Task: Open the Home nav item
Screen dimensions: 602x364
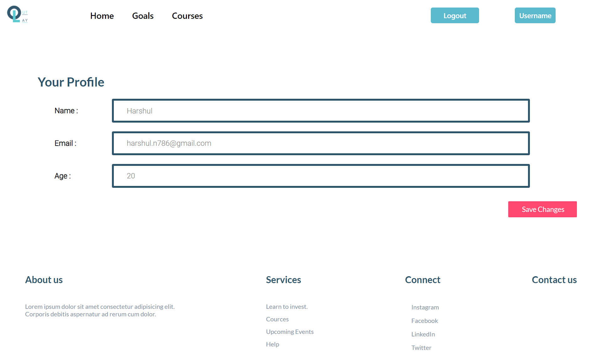Action: tap(102, 16)
